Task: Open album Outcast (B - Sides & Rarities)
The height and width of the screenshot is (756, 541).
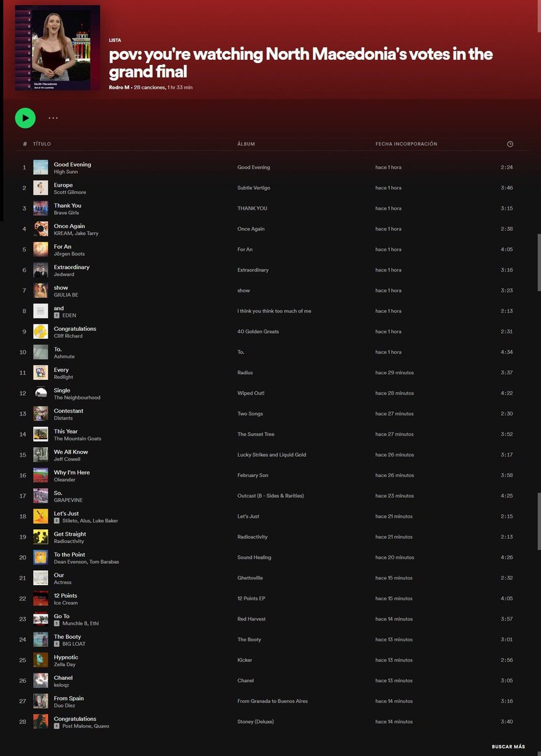Action: click(271, 496)
